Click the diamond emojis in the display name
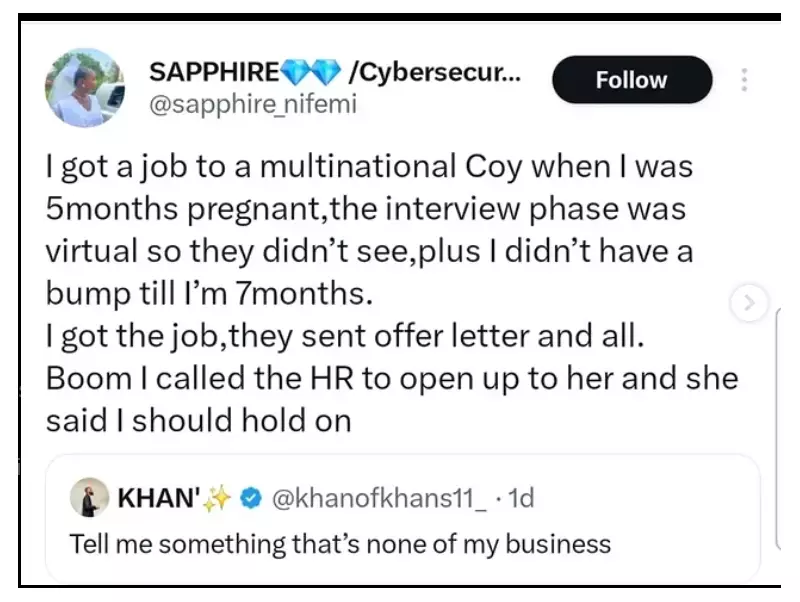This screenshot has width=800, height=602. pos(308,70)
